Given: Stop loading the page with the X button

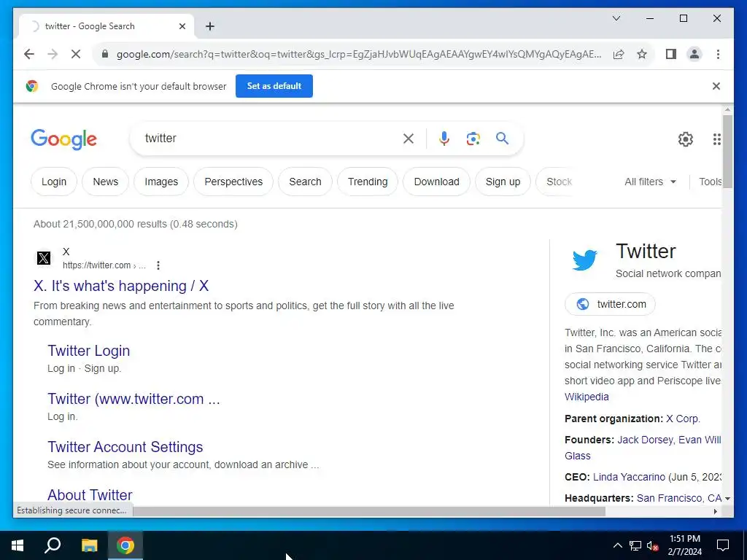Looking at the screenshot, I should click(x=76, y=54).
